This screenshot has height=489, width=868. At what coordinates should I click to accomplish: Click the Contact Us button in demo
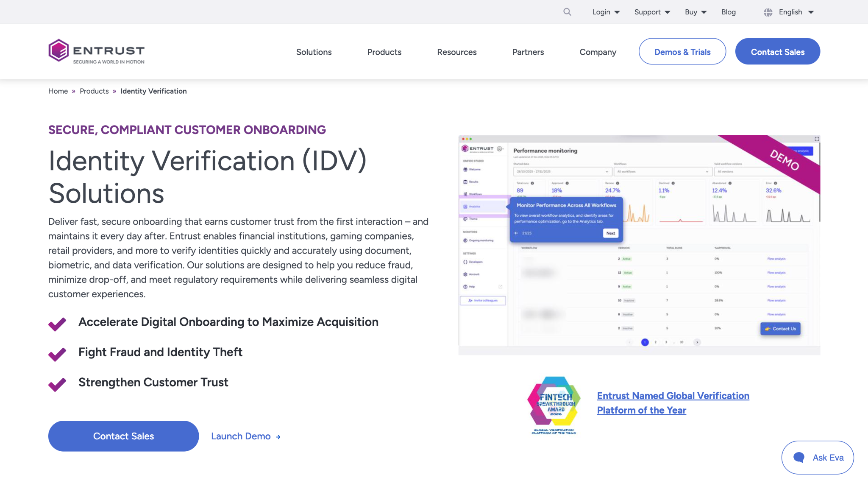(x=780, y=329)
